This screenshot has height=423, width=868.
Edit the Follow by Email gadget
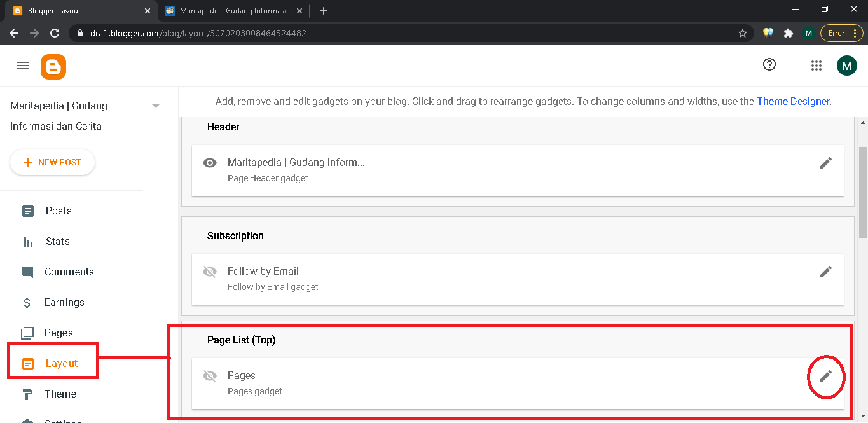(x=825, y=272)
